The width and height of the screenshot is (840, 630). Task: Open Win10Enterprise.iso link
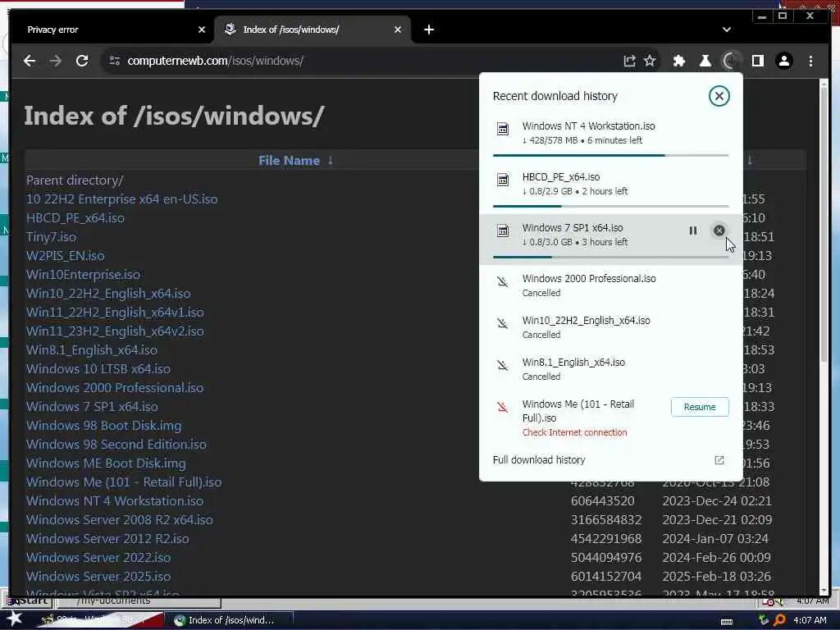point(84,275)
